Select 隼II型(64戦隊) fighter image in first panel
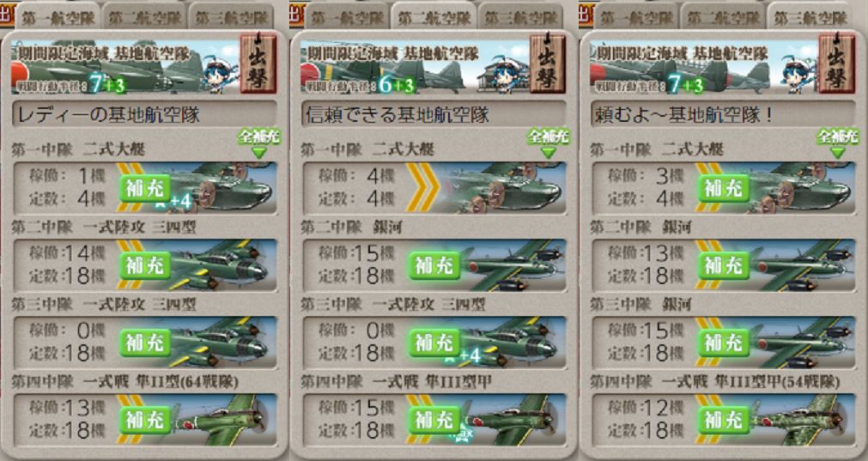868x461 pixels. pyautogui.click(x=222, y=420)
